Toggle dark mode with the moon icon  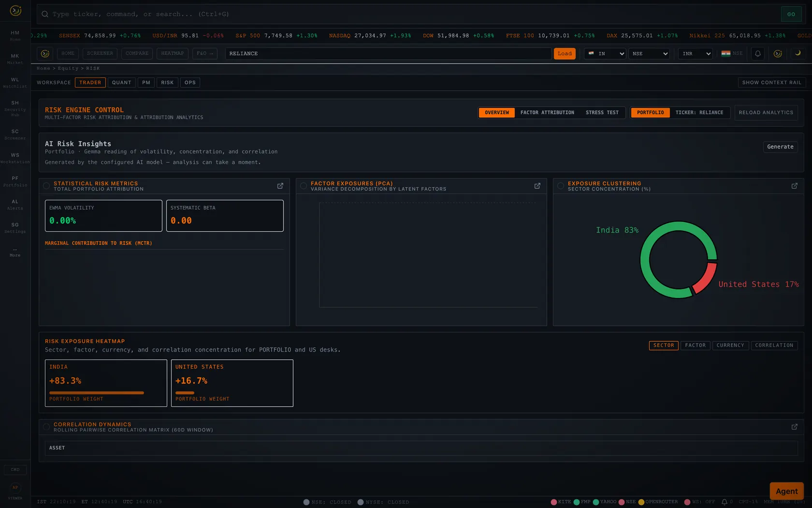798,53
